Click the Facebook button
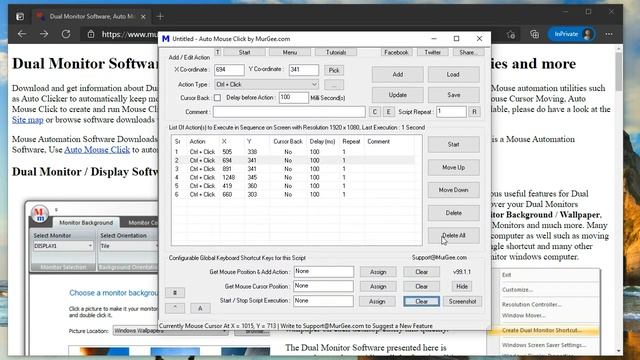 coord(396,52)
